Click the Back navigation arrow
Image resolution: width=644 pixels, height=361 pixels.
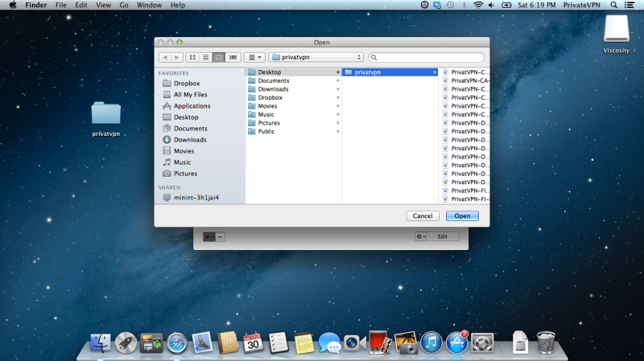click(x=165, y=57)
